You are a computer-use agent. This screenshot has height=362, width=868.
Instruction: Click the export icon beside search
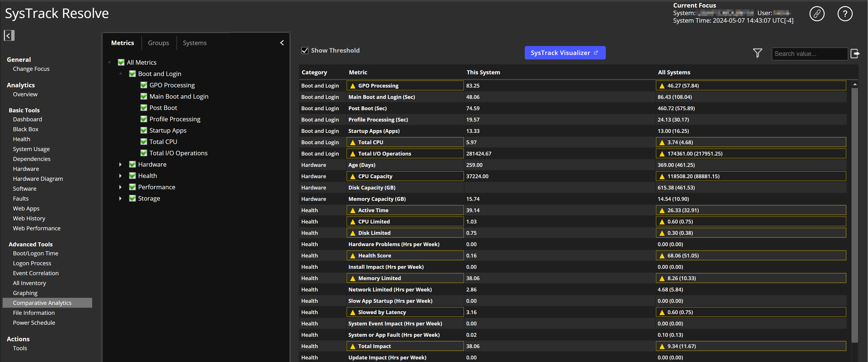pos(855,53)
